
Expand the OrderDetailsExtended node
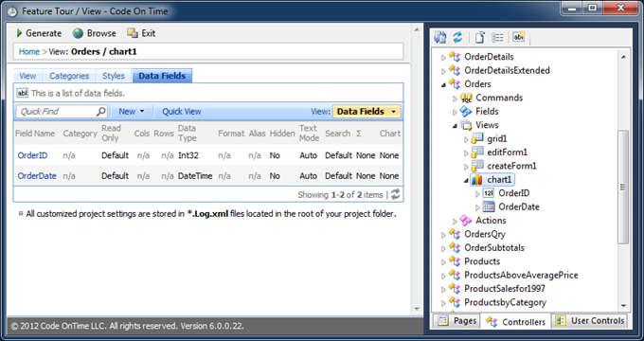click(443, 71)
